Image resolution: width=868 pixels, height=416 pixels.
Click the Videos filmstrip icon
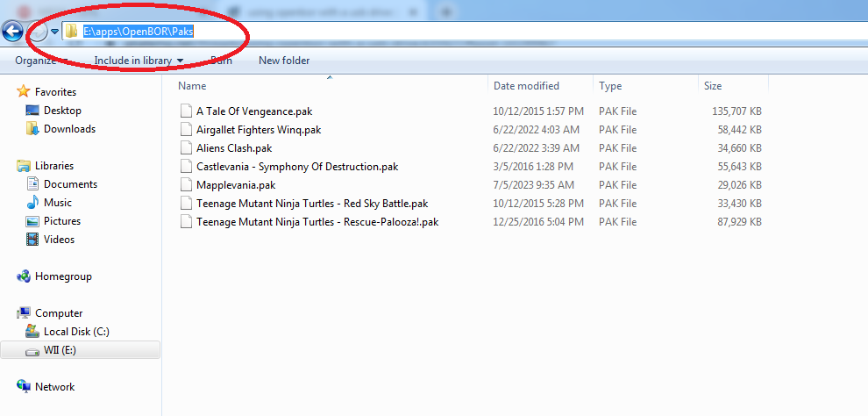pyautogui.click(x=32, y=240)
